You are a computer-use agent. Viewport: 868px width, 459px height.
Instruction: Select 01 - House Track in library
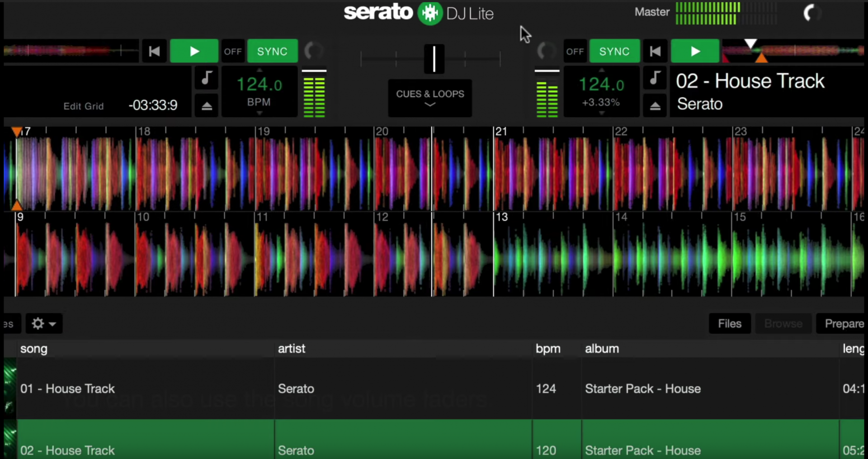click(68, 389)
